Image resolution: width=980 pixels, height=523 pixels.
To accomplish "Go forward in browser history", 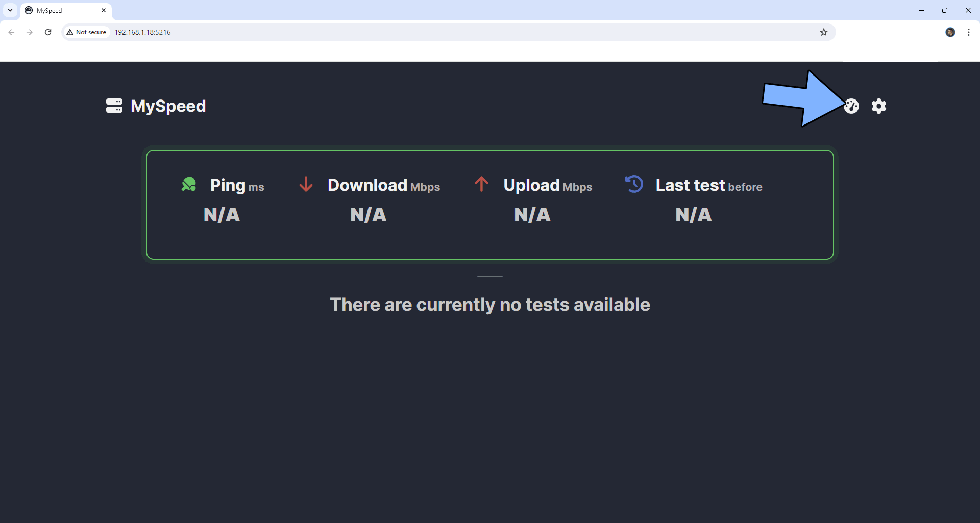I will (x=30, y=32).
